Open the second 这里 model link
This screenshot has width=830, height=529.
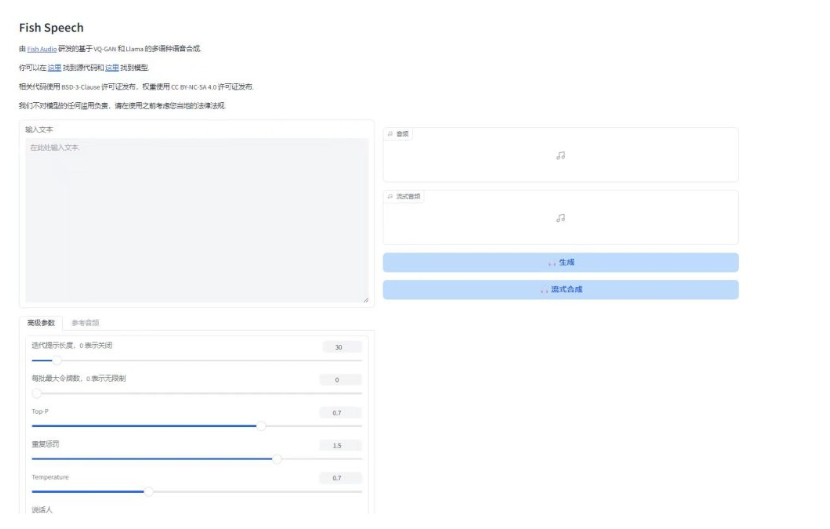coord(112,68)
